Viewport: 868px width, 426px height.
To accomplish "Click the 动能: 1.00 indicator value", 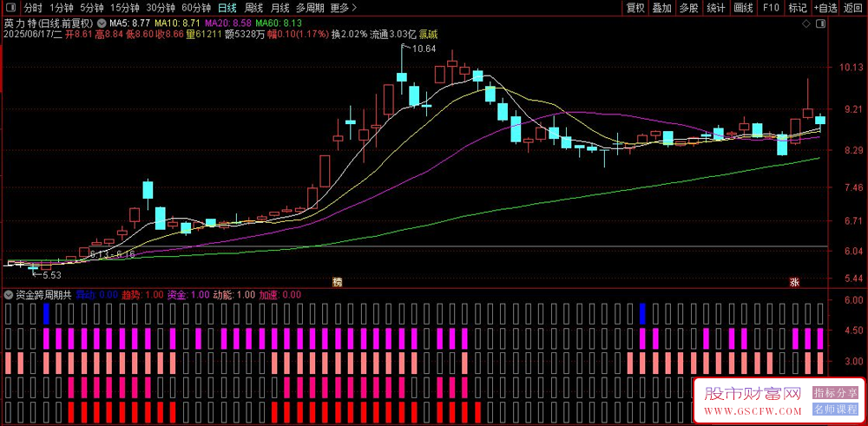I will tap(234, 295).
